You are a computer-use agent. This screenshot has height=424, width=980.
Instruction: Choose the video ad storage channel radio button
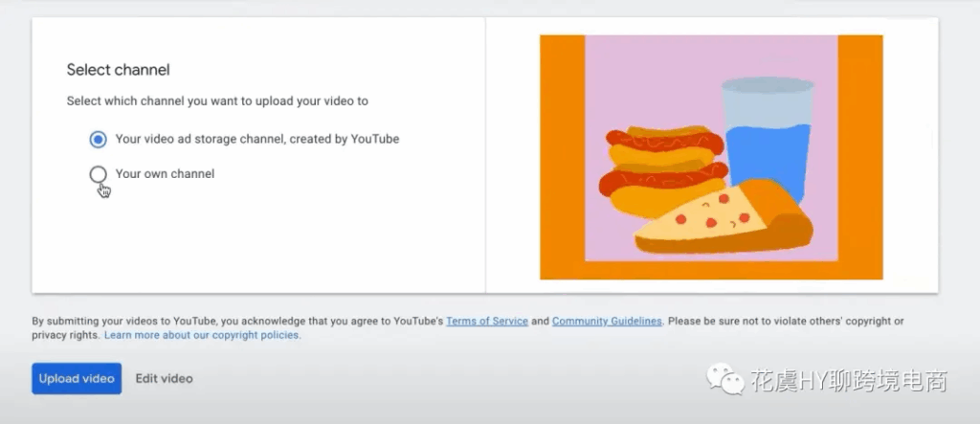[x=98, y=140]
